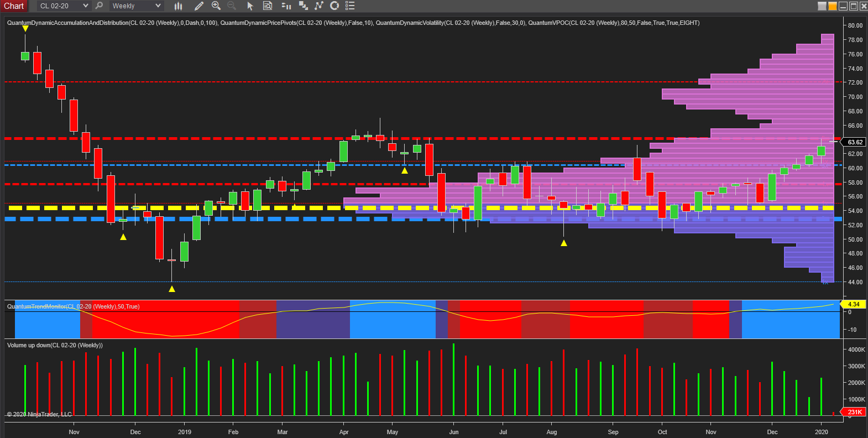Click the instrument search magnifier icon
868x438 pixels.
click(x=100, y=6)
